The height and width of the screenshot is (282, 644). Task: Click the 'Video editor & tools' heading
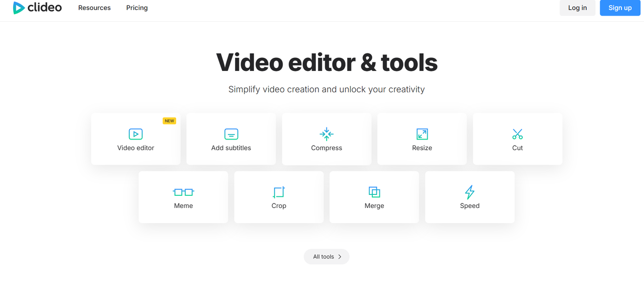coord(327,62)
